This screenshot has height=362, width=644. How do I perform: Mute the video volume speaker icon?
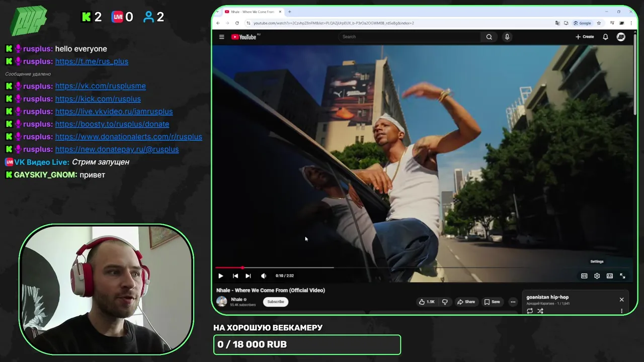point(264,276)
